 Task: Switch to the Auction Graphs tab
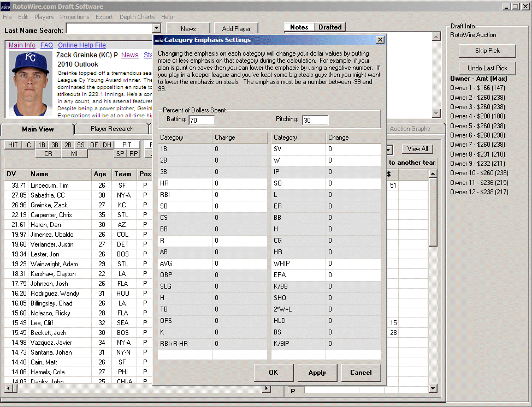pos(410,129)
